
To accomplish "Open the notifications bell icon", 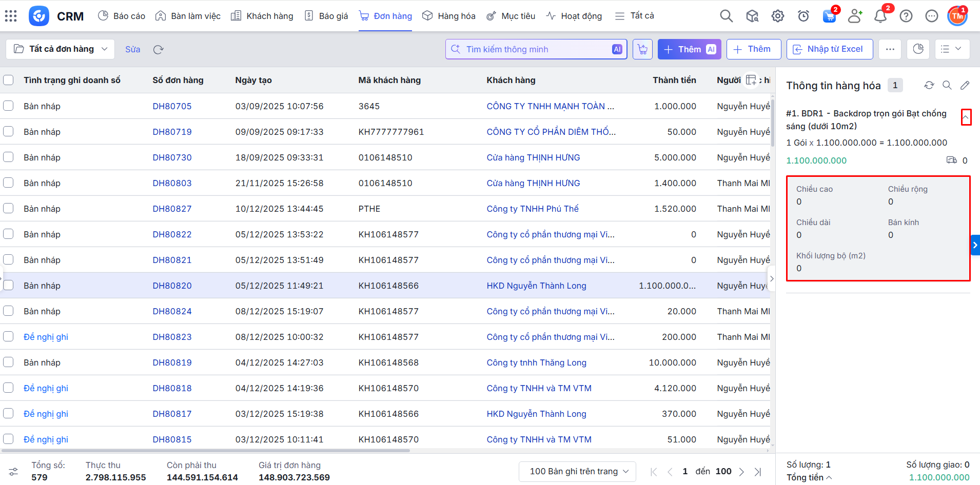I will (x=880, y=16).
